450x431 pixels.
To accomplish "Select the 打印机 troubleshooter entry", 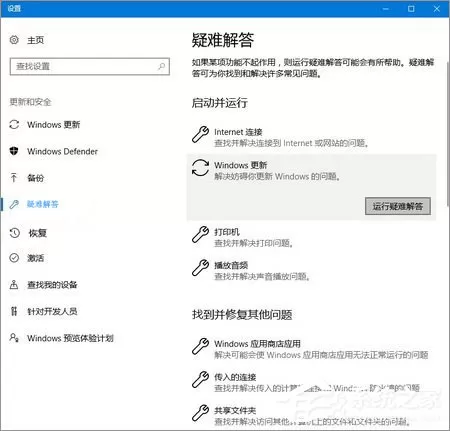I will coord(312,237).
